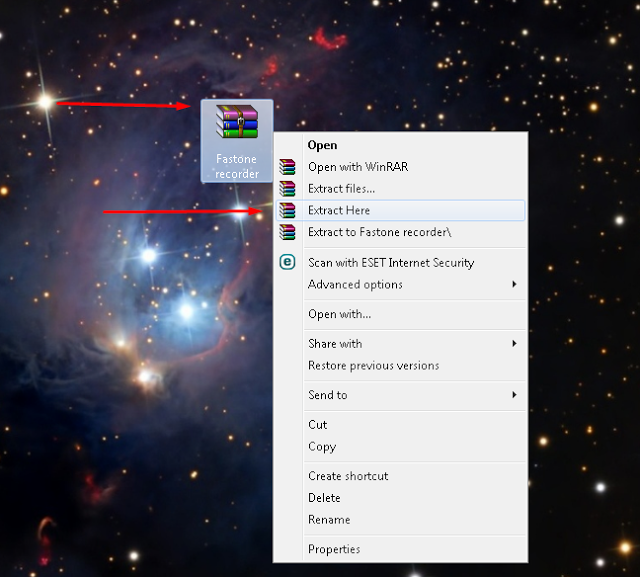Expand the Send to submenu arrow
640x577 pixels.
coord(514,395)
